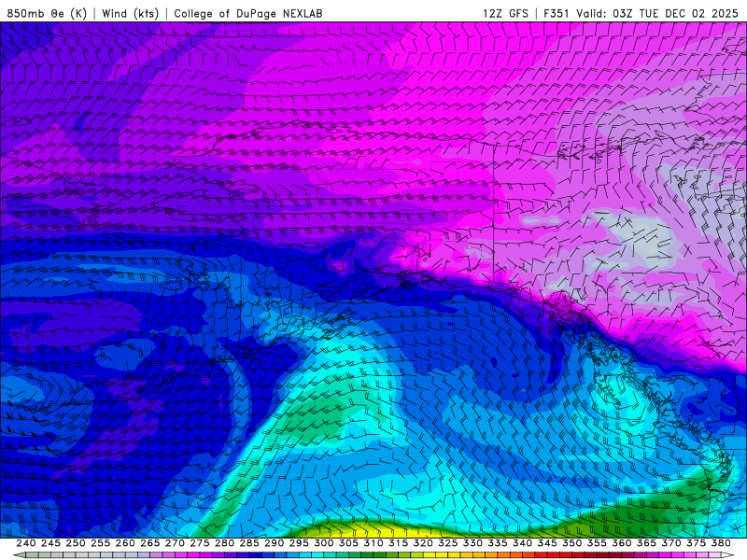Click the 265 legend value
This screenshot has width=747, height=560.
click(x=149, y=543)
